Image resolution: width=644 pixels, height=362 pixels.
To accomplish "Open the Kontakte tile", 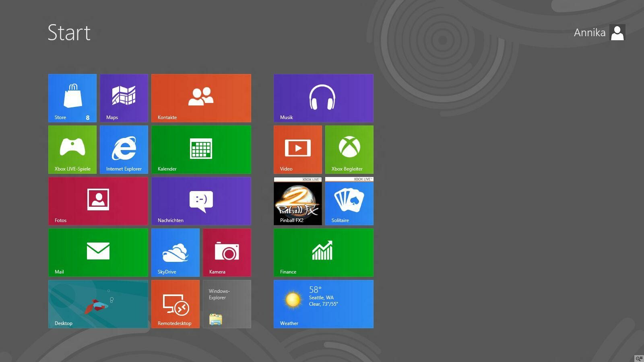I will [x=201, y=98].
